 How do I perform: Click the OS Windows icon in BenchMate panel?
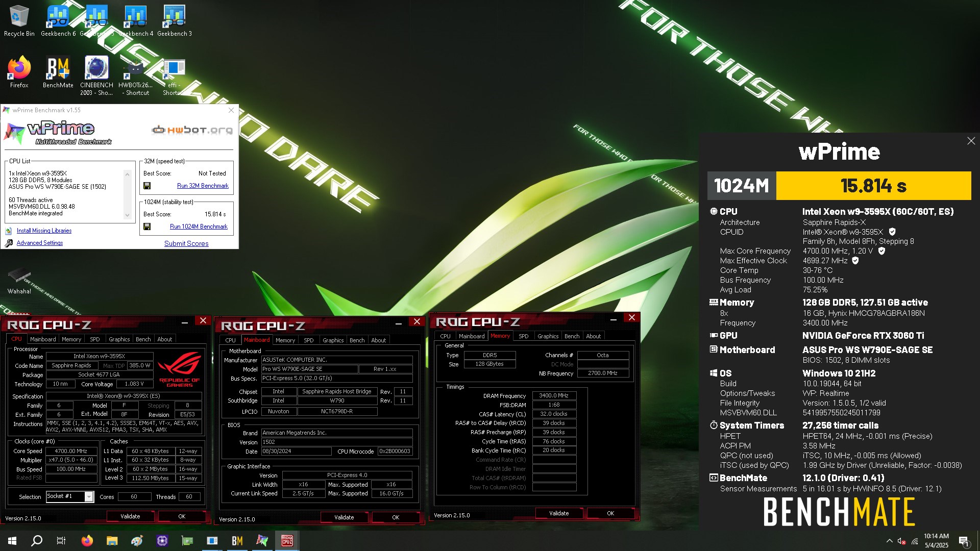(x=714, y=373)
